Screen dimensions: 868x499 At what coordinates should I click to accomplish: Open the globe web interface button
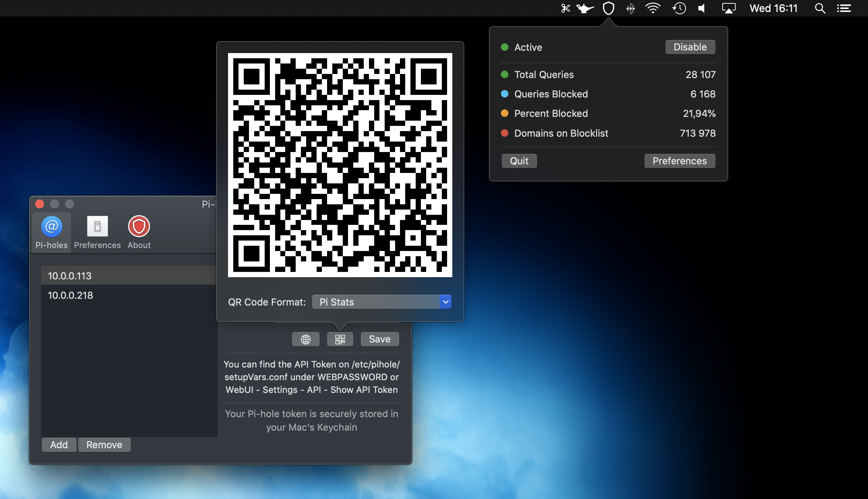tap(305, 339)
